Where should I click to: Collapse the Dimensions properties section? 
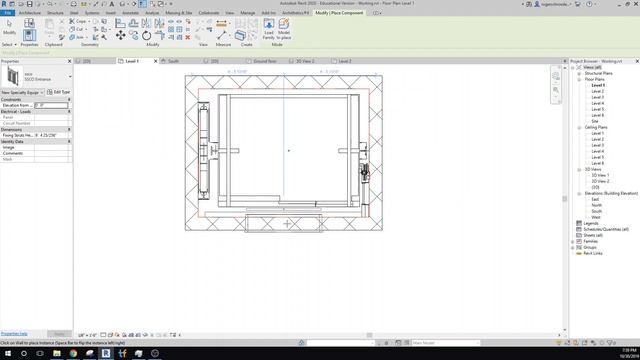click(x=69, y=129)
